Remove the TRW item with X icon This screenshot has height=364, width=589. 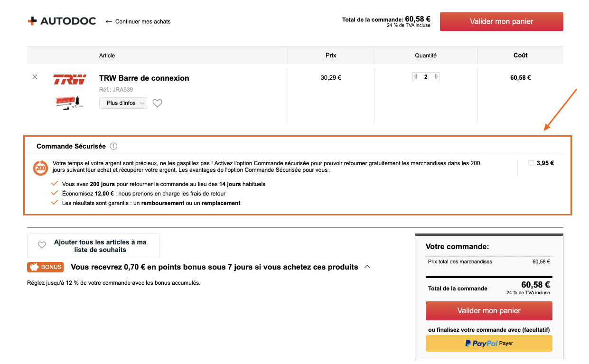[x=35, y=77]
